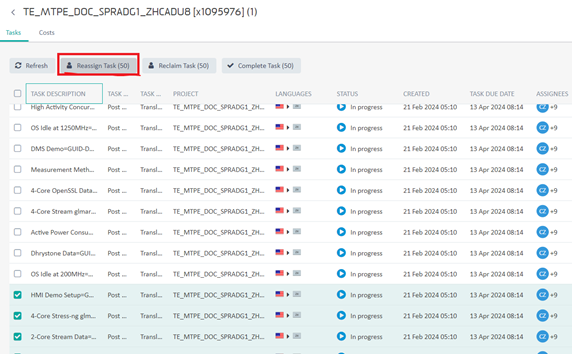Sort by TASK DESCRIPTION column header

point(58,94)
